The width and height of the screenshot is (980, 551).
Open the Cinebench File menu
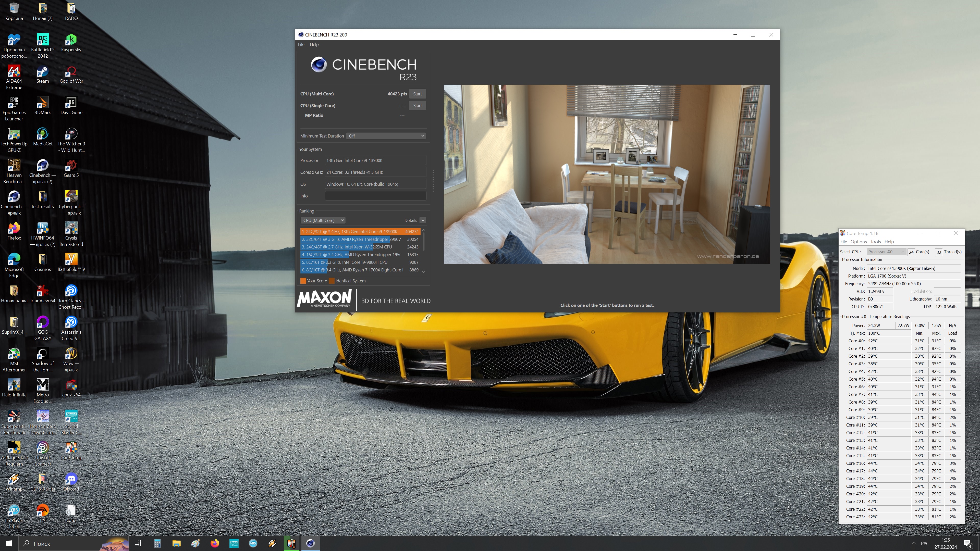coord(301,44)
